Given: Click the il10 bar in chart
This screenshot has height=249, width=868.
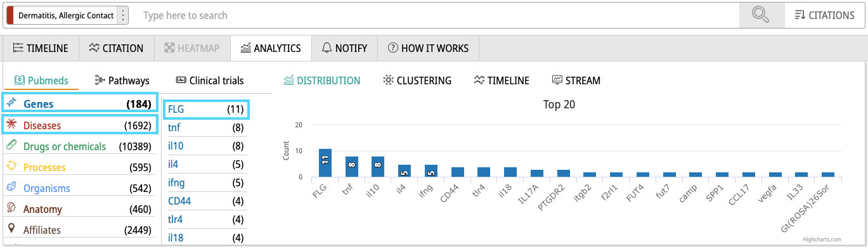Looking at the screenshot, I should point(378,167).
